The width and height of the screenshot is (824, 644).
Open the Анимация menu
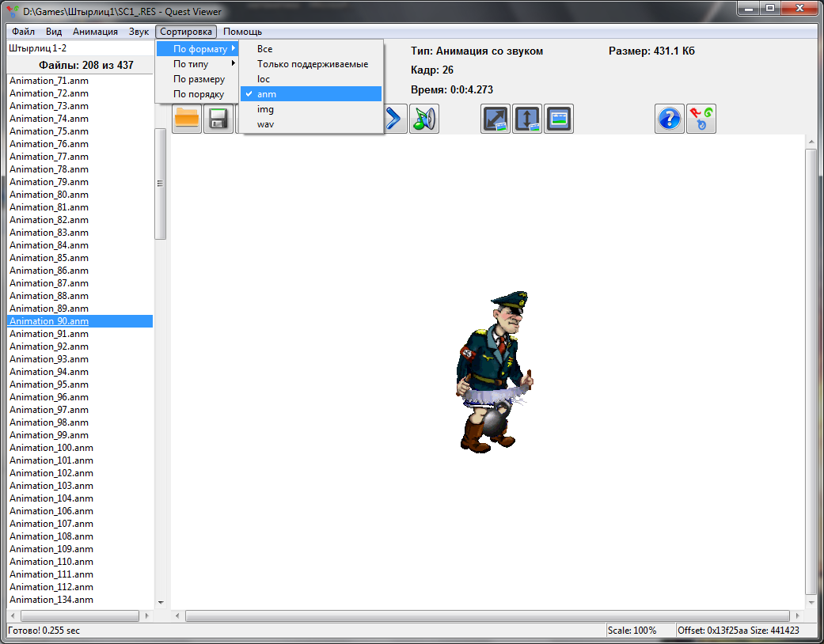[95, 32]
